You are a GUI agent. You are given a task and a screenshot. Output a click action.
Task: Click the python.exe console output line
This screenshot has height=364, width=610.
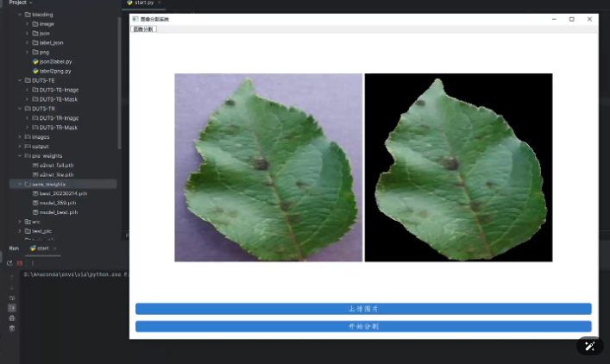coord(76,274)
